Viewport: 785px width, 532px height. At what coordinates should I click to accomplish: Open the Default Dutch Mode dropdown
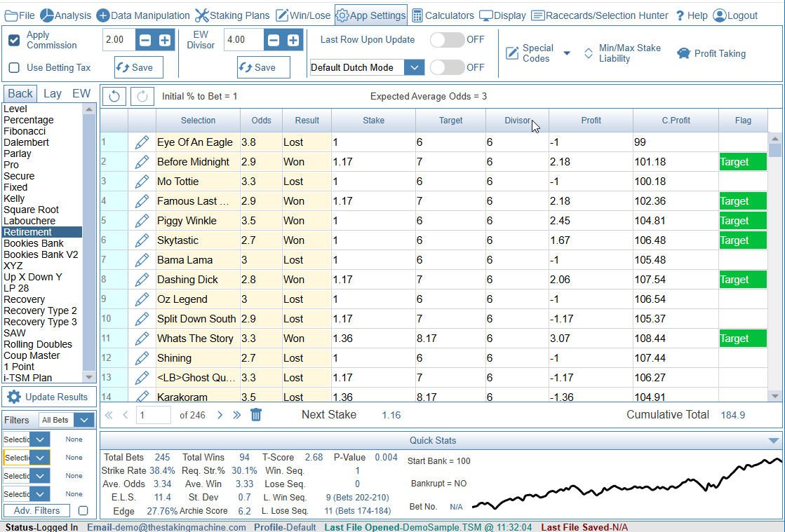[415, 67]
